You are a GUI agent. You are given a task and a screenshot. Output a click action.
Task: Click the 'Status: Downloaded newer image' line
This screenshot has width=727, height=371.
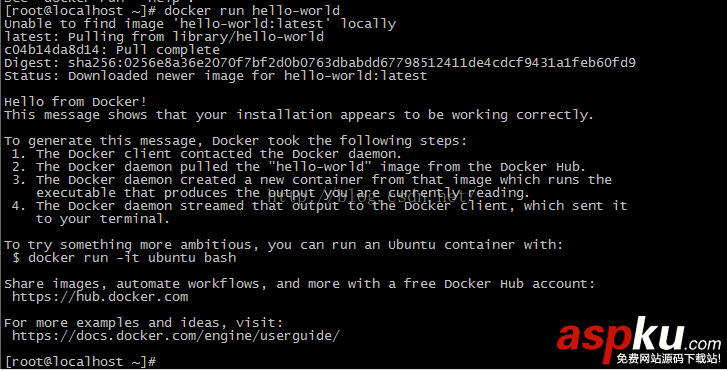pos(216,76)
